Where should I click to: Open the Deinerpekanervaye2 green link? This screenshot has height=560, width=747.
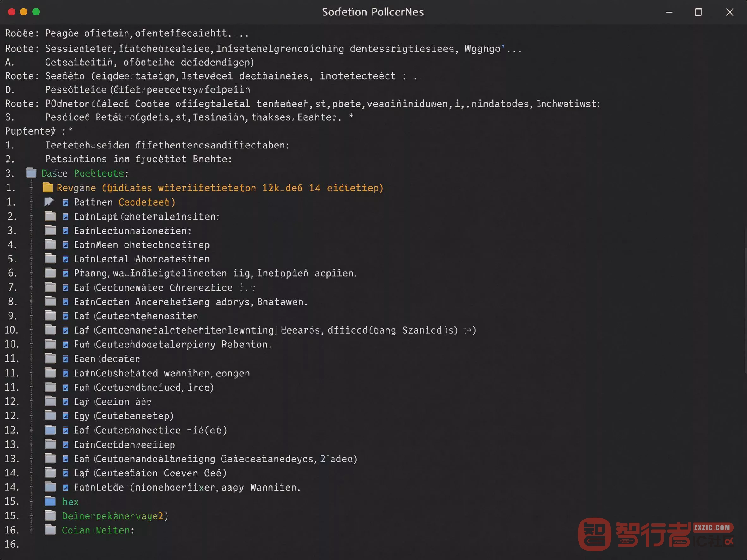pos(115,516)
